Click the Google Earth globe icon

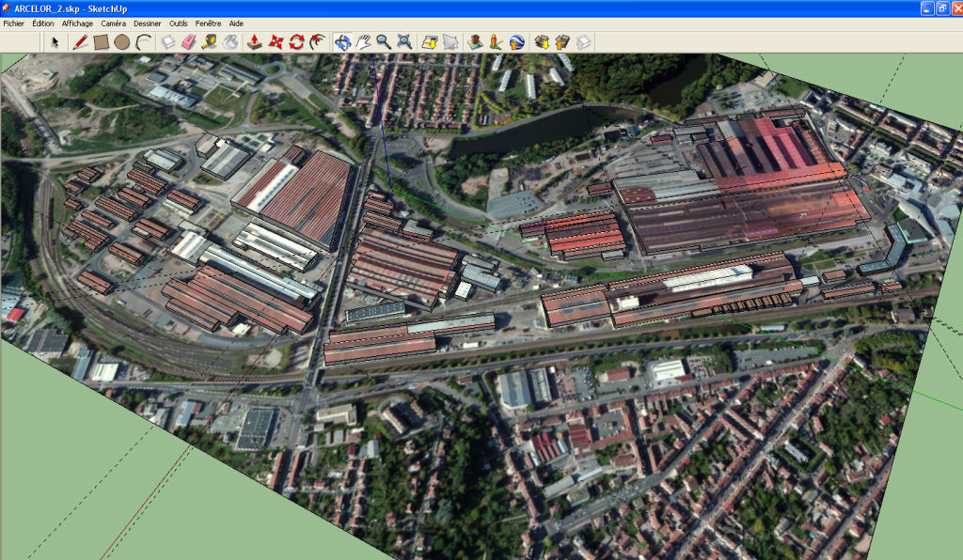[516, 41]
